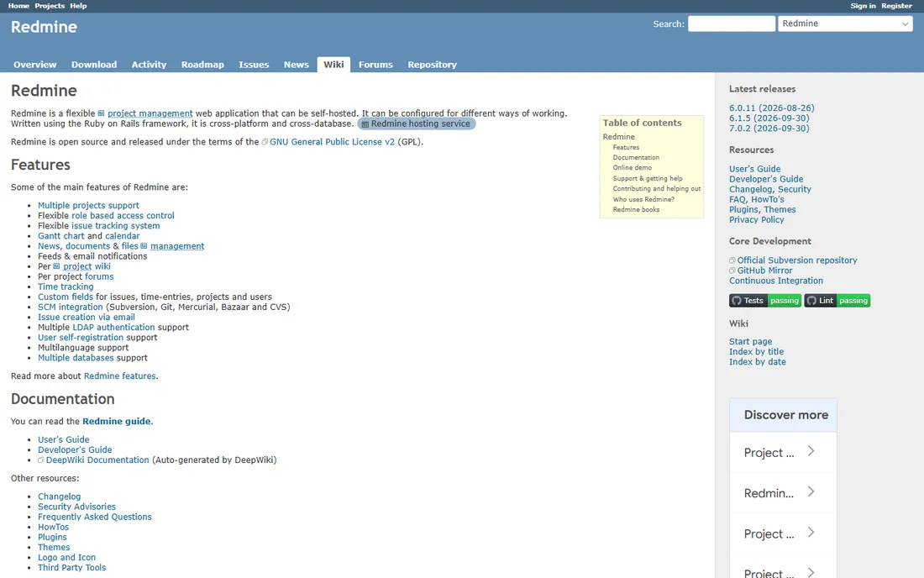Open the Overview tab
The image size is (924, 578).
(34, 65)
